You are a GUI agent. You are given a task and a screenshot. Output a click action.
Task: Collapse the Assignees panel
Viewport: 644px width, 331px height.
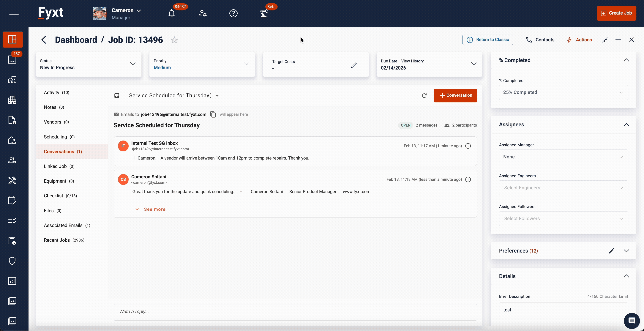coord(626,124)
